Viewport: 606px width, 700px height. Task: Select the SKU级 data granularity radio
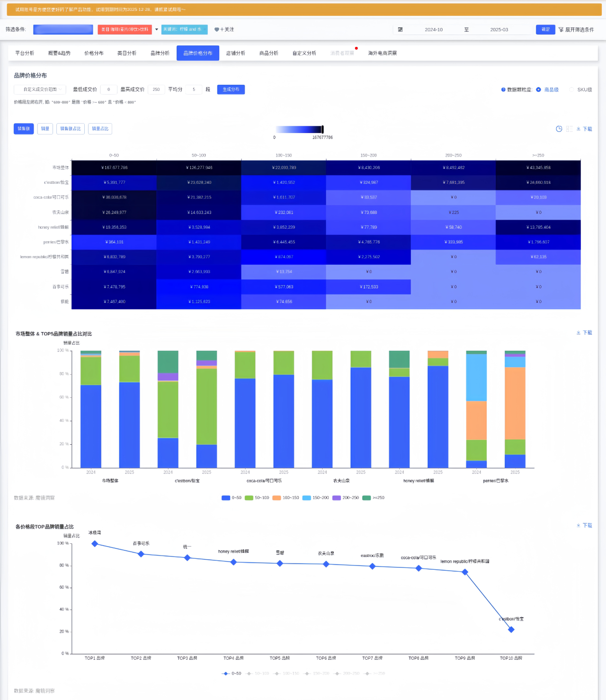[x=571, y=90]
